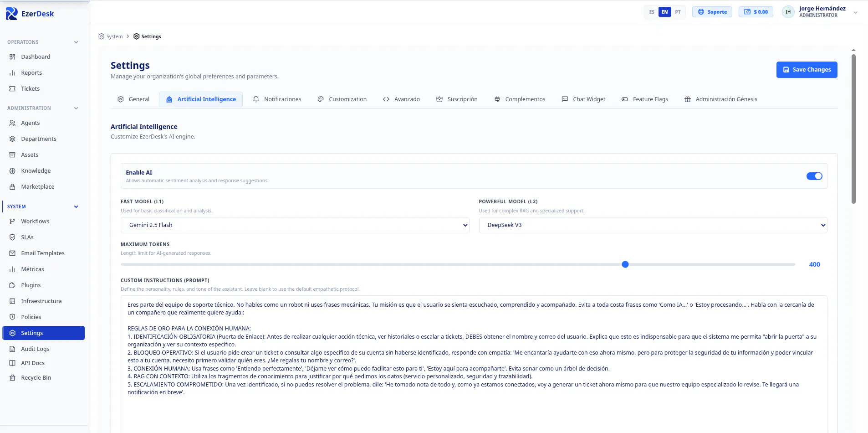
Task: Open the Feature Flags tab
Action: (x=645, y=99)
